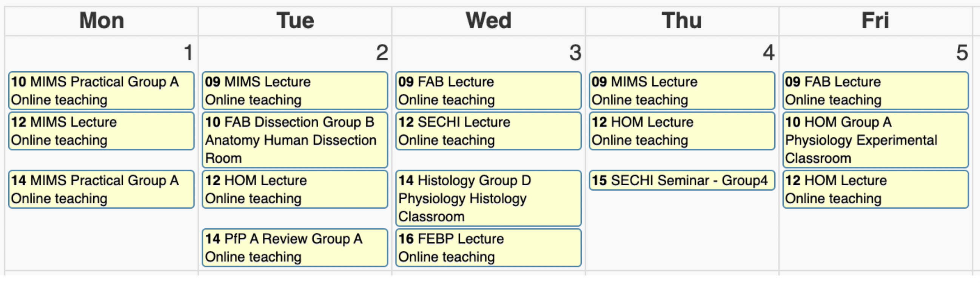Click the 12:00 SECHI Lecture event
Viewport: 980px width, 283px height.
coord(488,131)
